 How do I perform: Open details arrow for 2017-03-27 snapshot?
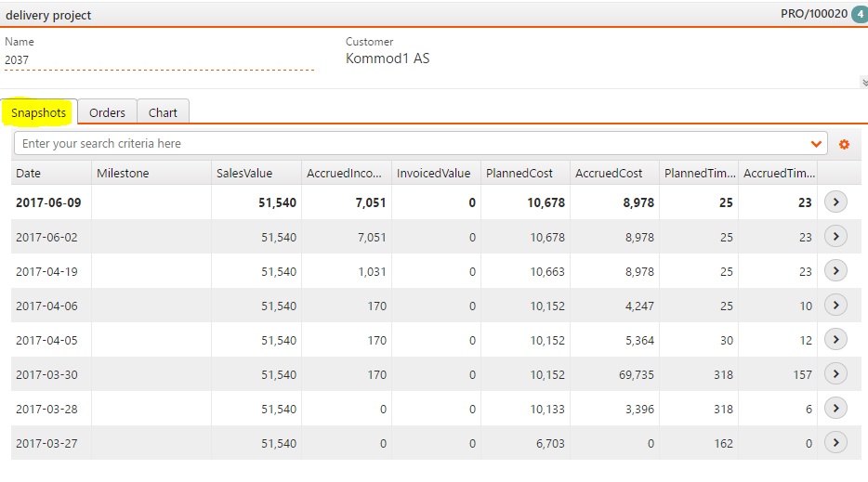pos(835,442)
